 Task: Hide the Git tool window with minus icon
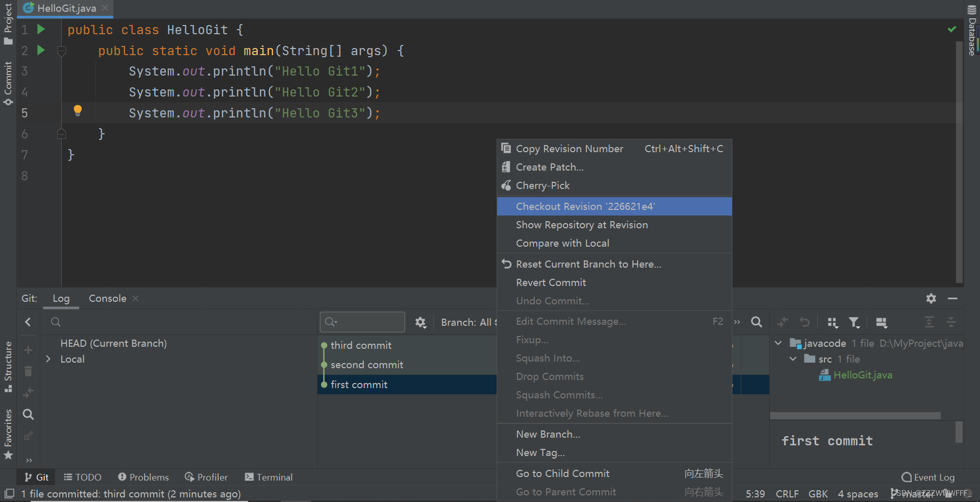tap(952, 298)
